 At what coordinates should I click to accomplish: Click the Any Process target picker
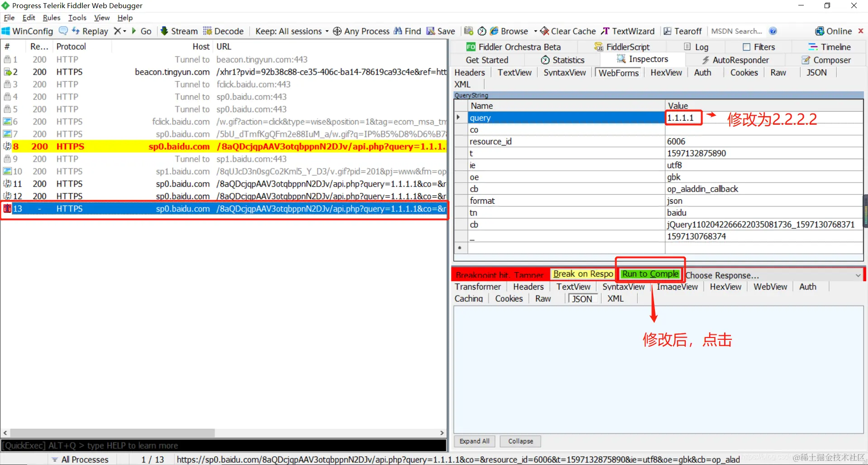pos(361,31)
